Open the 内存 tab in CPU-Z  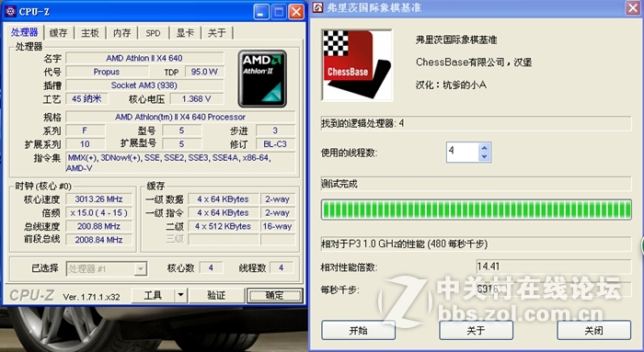[x=122, y=33]
